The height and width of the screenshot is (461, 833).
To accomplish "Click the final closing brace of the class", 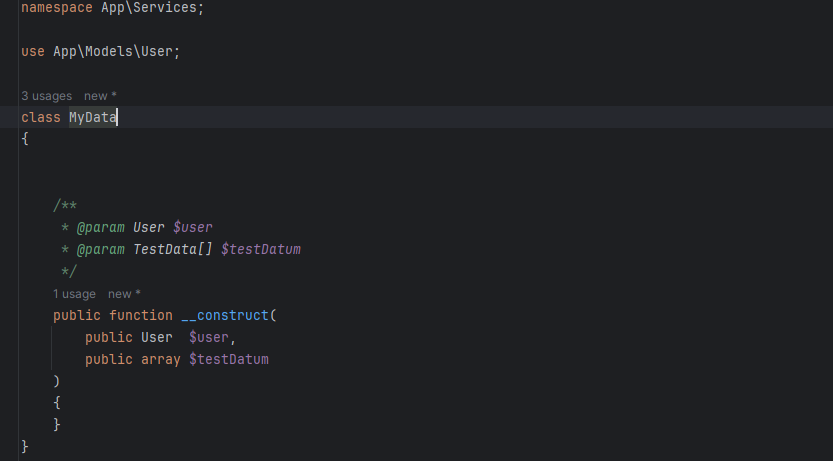I will [24, 446].
